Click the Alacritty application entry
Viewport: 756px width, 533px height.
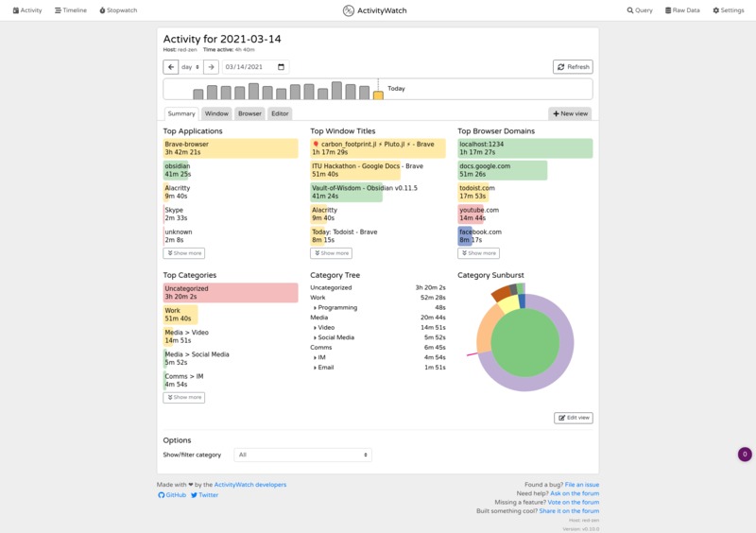(177, 192)
